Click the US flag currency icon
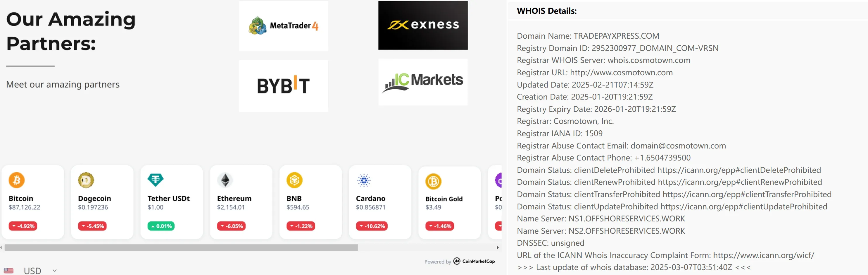Viewport: 868px width, 275px height. 9,271
